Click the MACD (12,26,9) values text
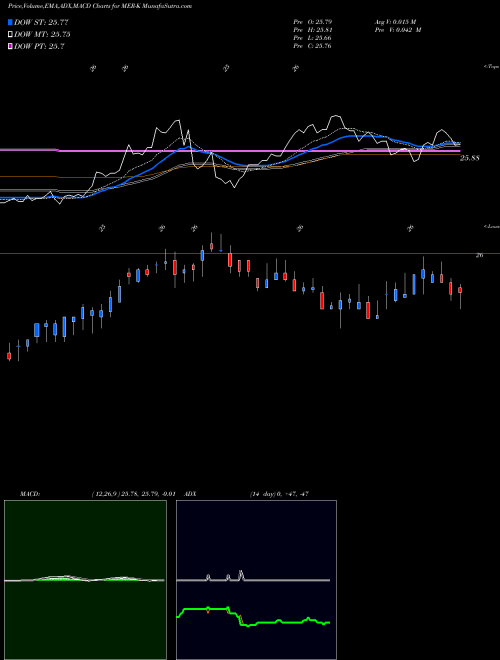Viewport: 500px width, 660px height. [133, 494]
